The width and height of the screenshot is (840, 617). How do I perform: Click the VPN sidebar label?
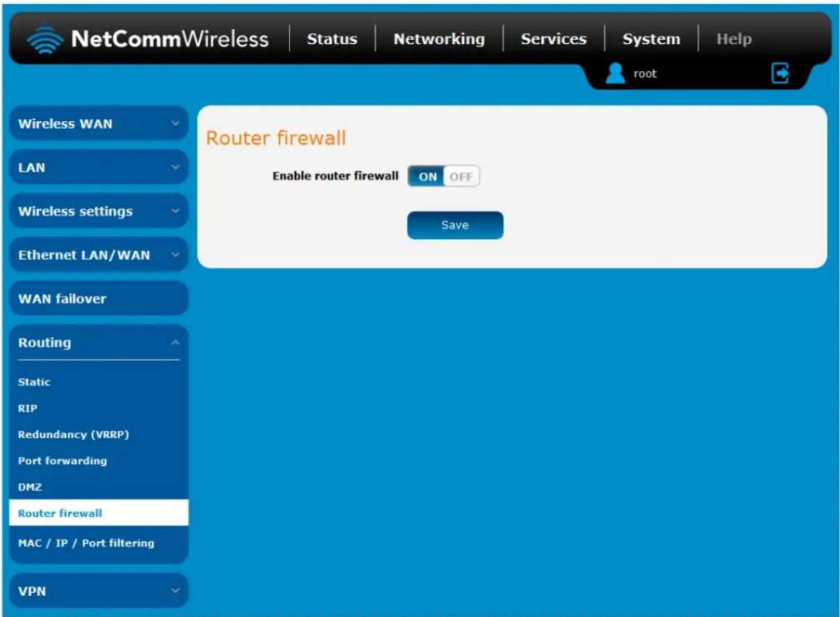pos(32,591)
